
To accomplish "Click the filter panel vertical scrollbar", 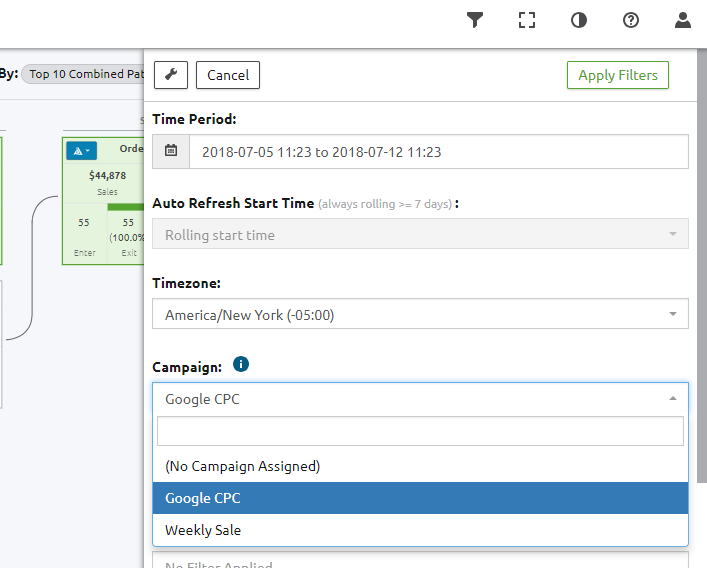I will pyautogui.click(x=702, y=266).
